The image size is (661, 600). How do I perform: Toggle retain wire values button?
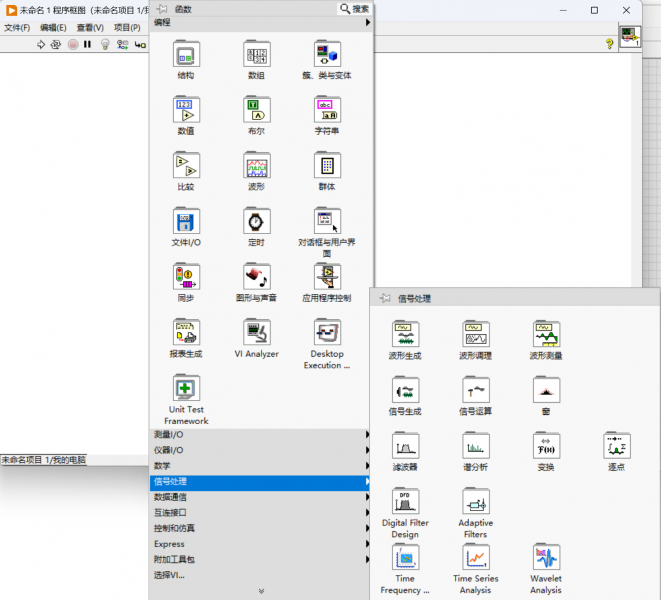click(x=122, y=44)
